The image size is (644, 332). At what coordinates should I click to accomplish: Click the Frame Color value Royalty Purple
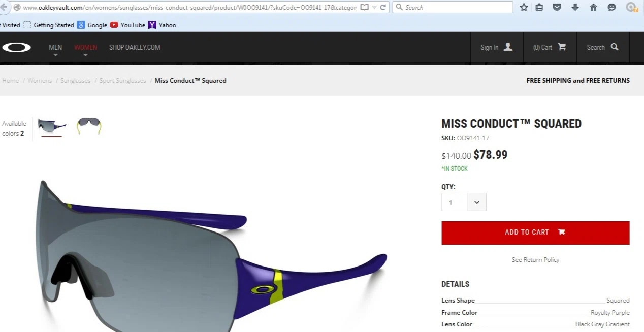pos(610,313)
